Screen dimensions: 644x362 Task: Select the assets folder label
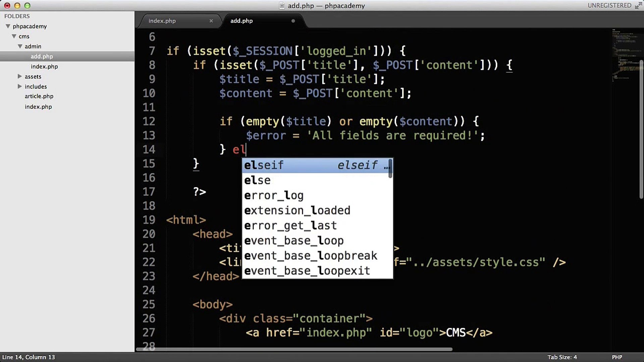pyautogui.click(x=33, y=76)
